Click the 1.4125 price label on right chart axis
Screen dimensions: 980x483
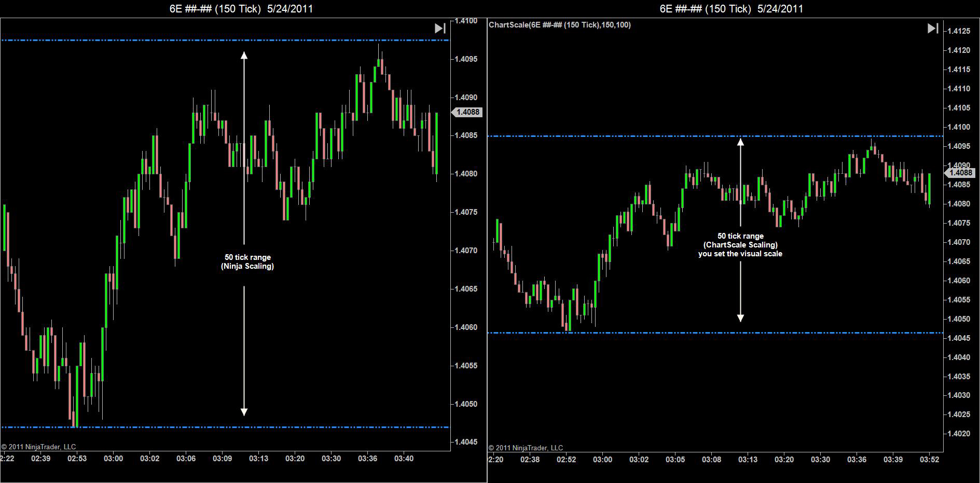click(x=959, y=31)
